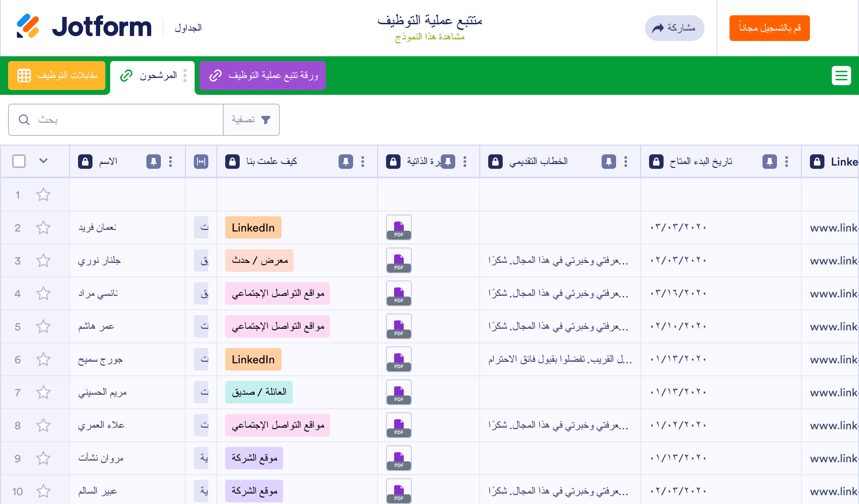The width and height of the screenshot is (859, 504).
Task: Pin the تاريخ البدء المتاح column
Action: (769, 162)
